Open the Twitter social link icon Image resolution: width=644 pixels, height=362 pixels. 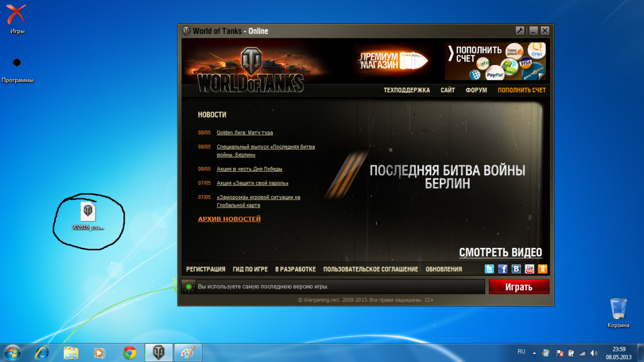click(x=489, y=269)
